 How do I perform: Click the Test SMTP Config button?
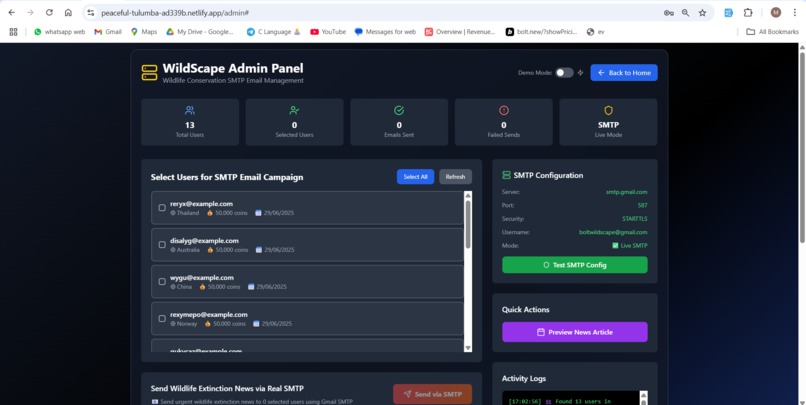[575, 265]
